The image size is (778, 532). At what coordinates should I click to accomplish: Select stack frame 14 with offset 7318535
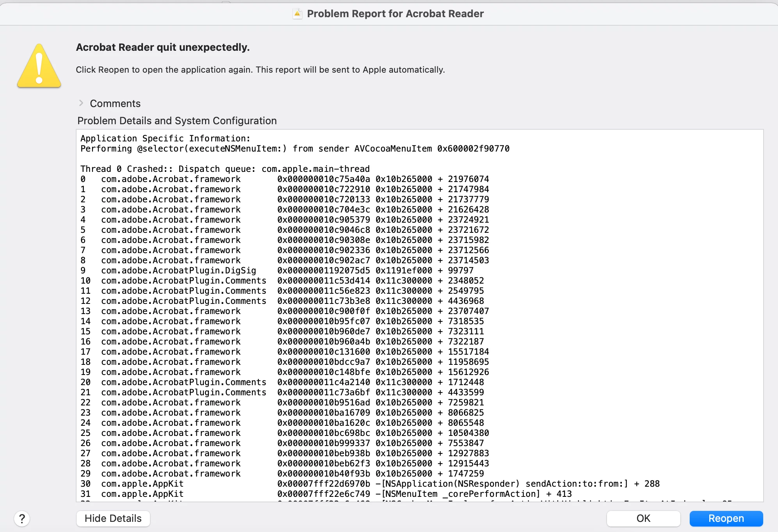[282, 321]
